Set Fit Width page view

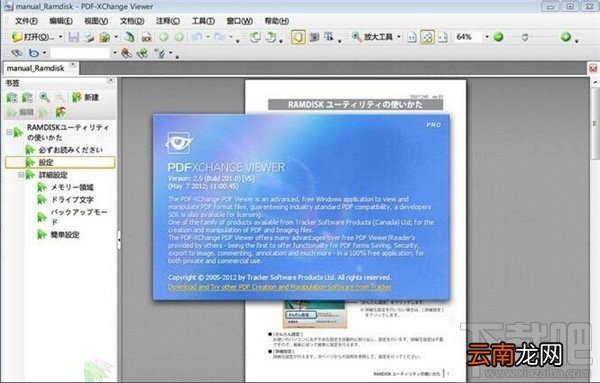[x=443, y=37]
